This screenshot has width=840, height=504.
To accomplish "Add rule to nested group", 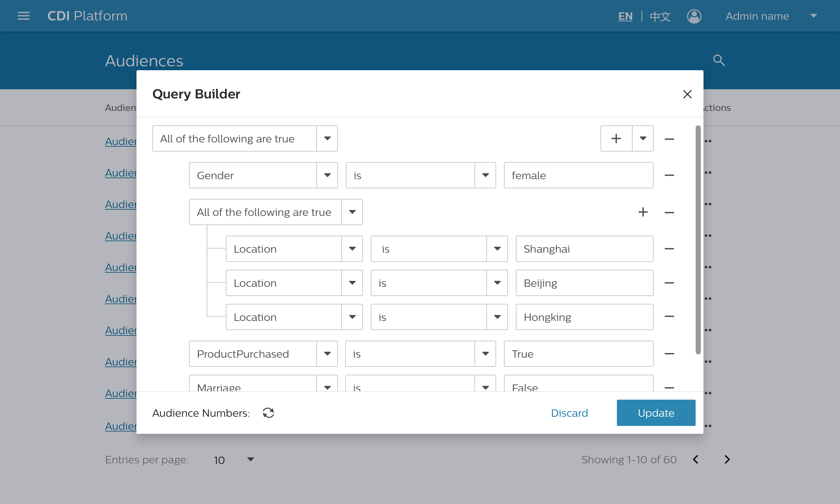I will [643, 212].
